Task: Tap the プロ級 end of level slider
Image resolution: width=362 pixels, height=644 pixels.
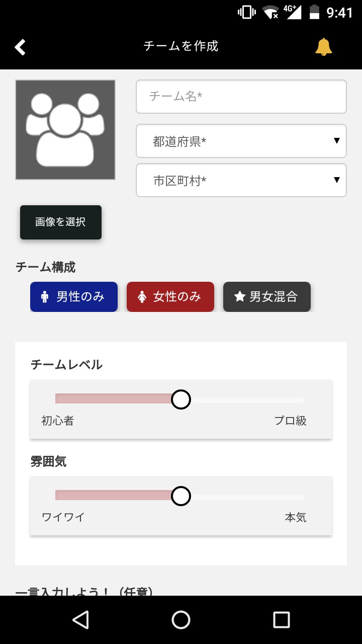Action: (x=302, y=400)
